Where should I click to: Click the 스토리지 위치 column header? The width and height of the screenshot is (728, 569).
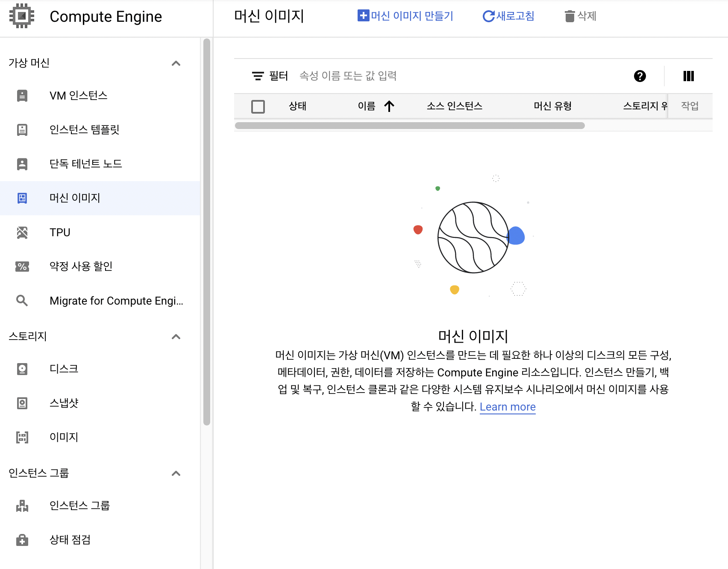point(645,106)
